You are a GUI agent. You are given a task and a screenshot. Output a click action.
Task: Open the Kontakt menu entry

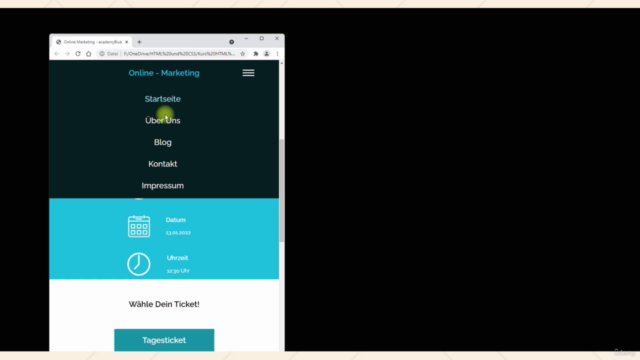(x=162, y=164)
